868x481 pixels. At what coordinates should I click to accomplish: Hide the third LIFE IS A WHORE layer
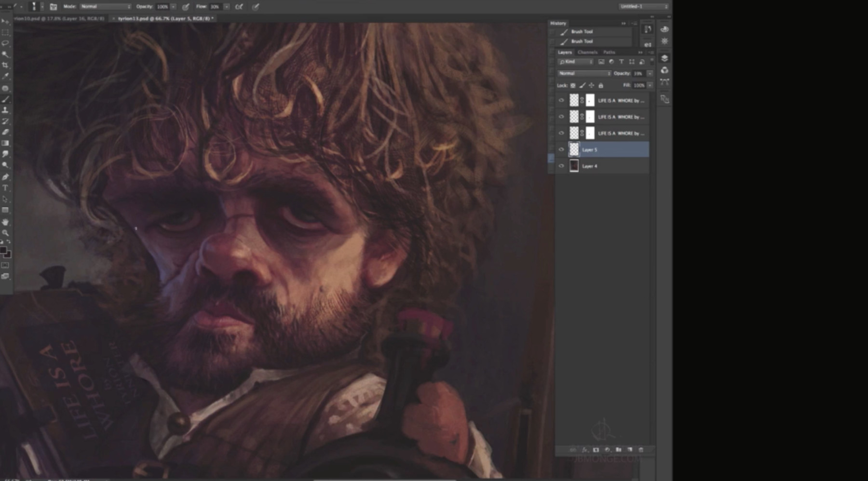tap(561, 133)
